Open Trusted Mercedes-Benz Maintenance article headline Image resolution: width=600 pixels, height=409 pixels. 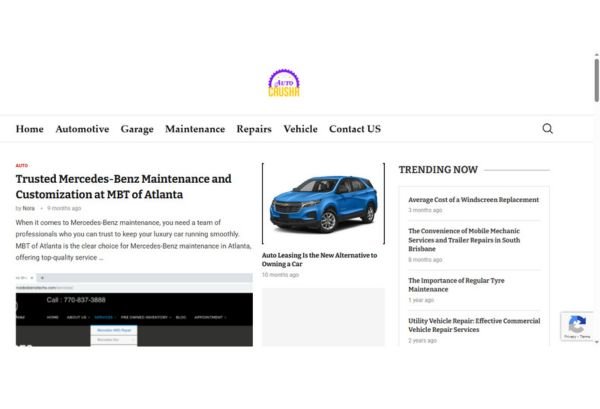point(124,187)
